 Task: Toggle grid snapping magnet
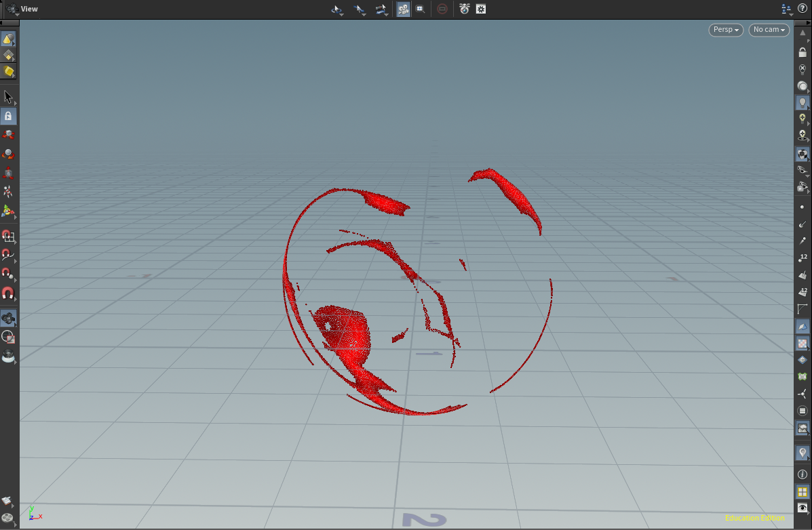8,237
